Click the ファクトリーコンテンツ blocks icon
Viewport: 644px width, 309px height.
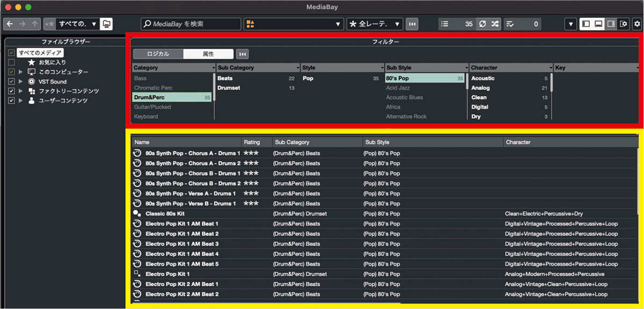coord(31,91)
